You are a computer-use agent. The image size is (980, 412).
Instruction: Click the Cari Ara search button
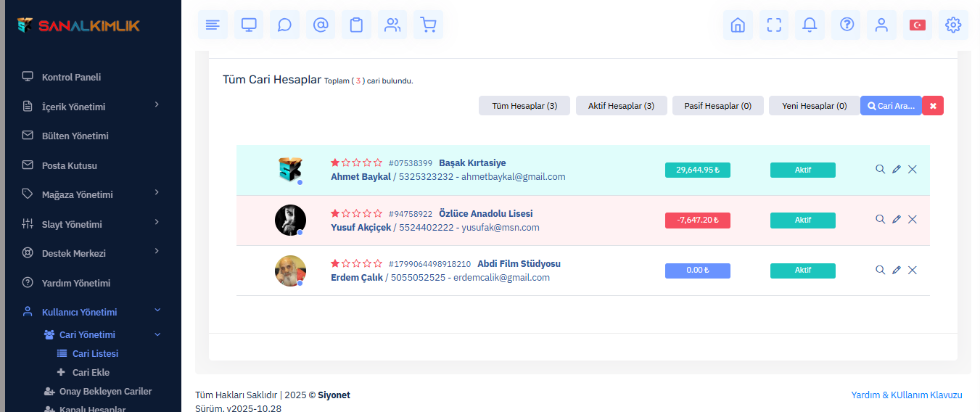point(891,106)
